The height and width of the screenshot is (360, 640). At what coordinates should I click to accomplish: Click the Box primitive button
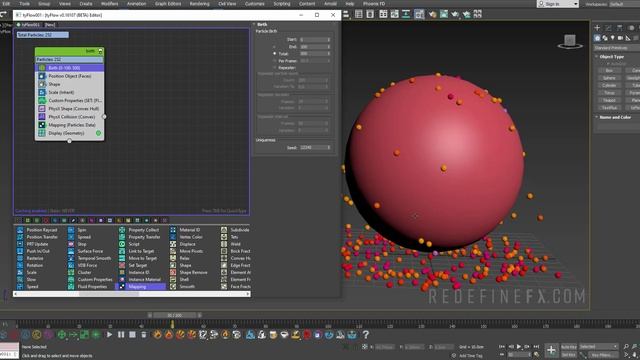(609, 71)
